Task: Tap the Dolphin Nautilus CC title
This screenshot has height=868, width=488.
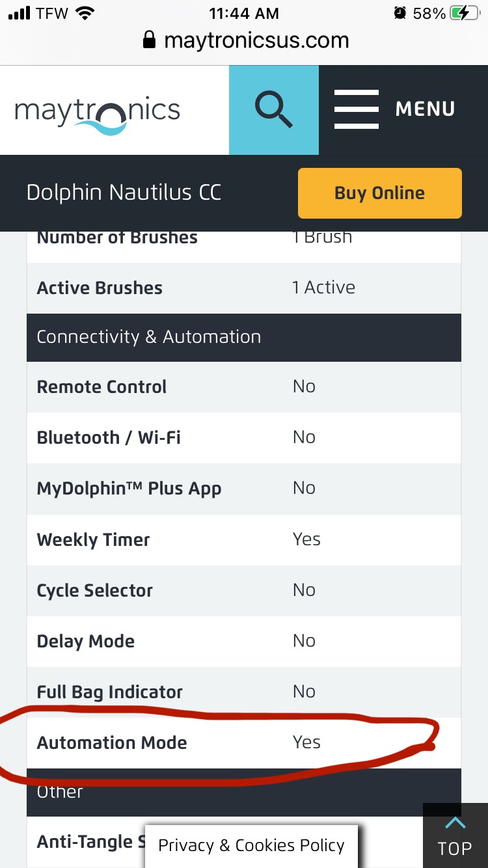Action: 124,193
